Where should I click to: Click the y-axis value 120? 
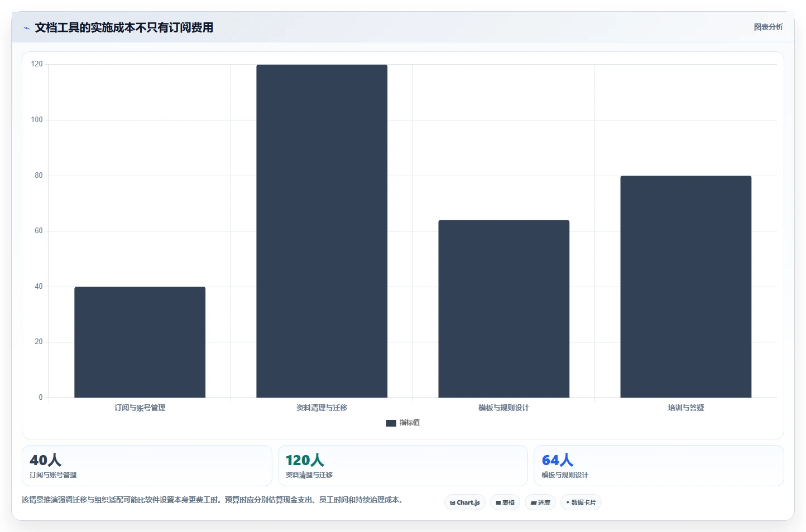pyautogui.click(x=37, y=64)
